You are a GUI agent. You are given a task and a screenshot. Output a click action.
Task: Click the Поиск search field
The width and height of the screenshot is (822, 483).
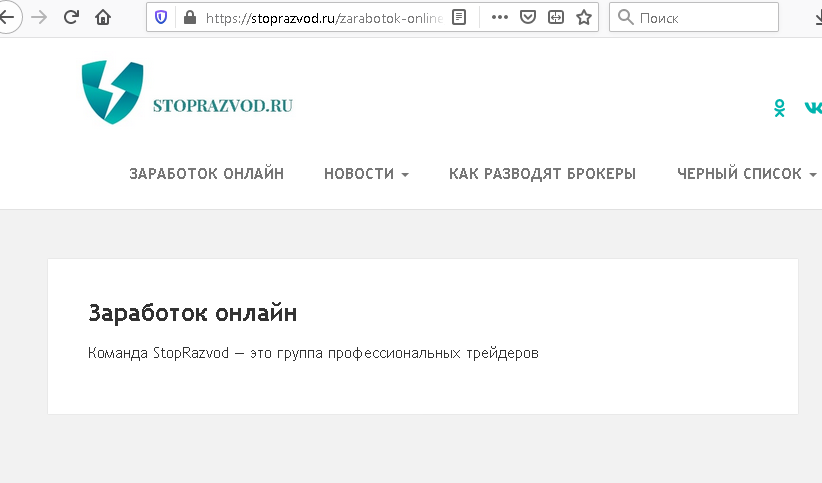coord(702,17)
